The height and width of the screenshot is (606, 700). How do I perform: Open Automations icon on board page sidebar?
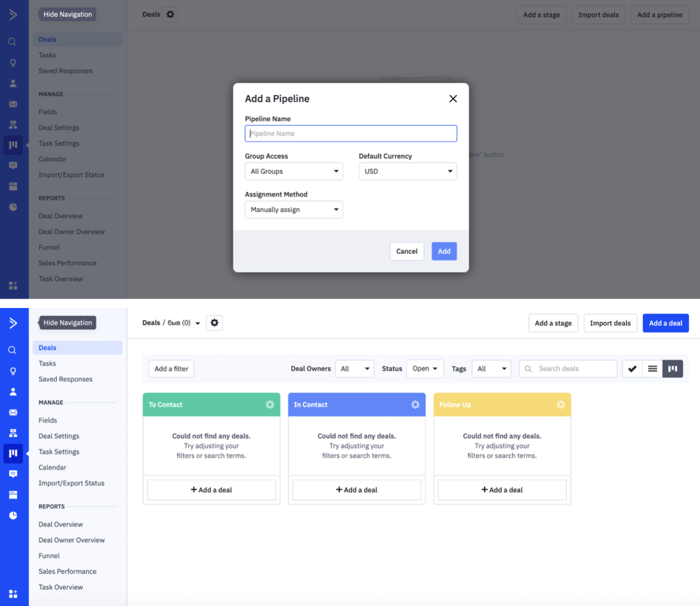coord(13,433)
